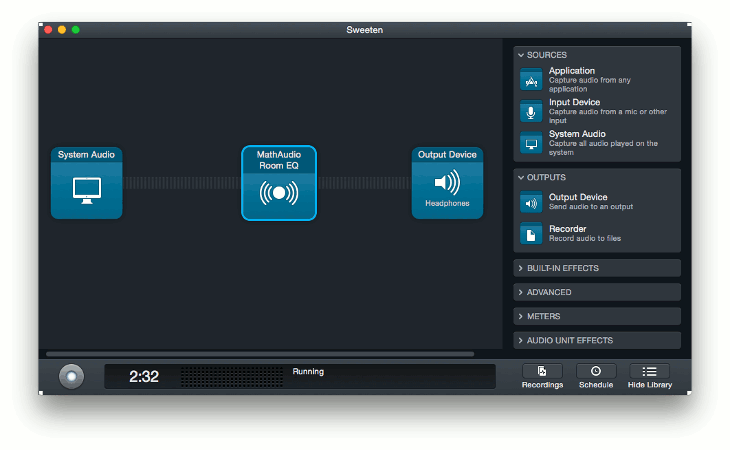The width and height of the screenshot is (730, 450).
Task: Click the connection between MathAudio and Output Device
Action: click(x=364, y=183)
